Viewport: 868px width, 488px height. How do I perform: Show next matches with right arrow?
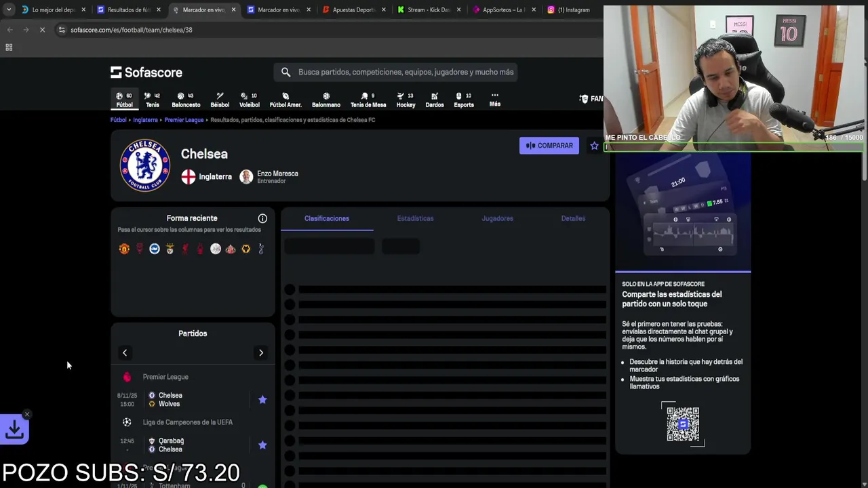coord(261,352)
